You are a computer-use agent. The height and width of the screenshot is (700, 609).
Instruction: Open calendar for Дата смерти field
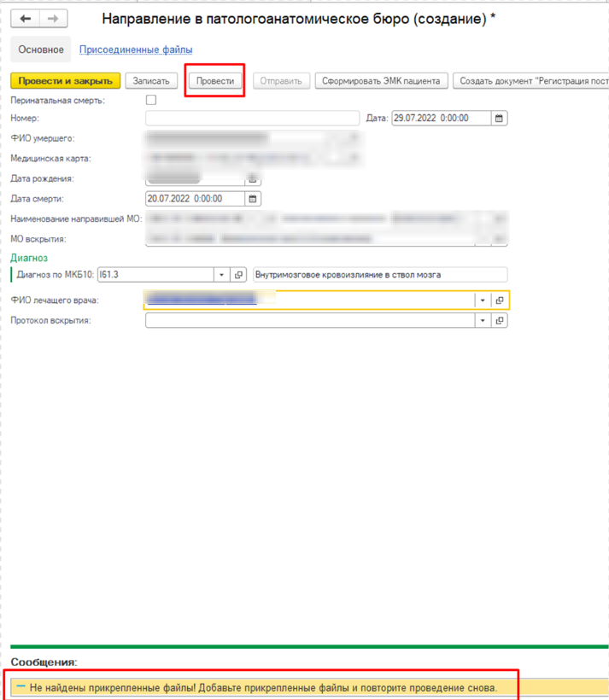click(x=253, y=198)
